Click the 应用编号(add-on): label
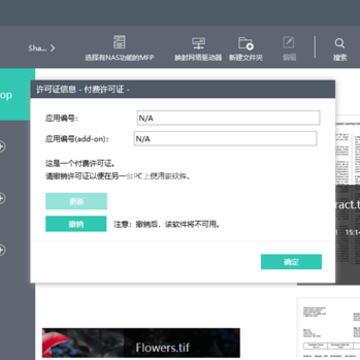 pos(77,139)
